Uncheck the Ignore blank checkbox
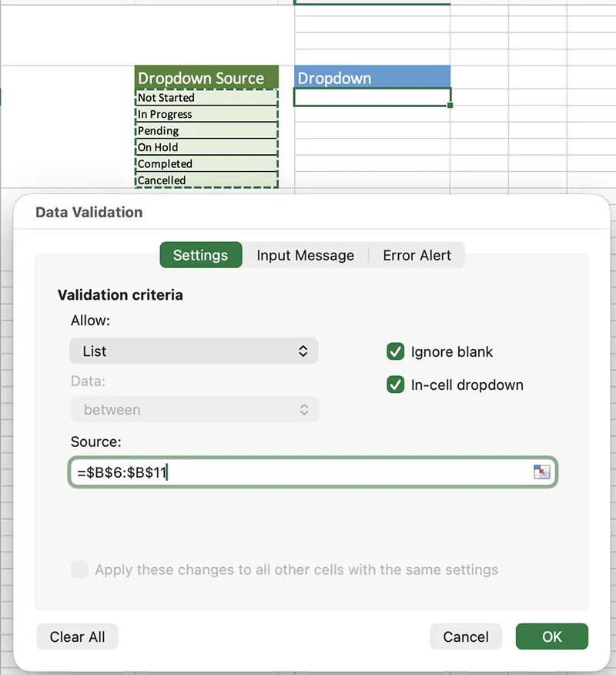The height and width of the screenshot is (675, 616). 395,351
